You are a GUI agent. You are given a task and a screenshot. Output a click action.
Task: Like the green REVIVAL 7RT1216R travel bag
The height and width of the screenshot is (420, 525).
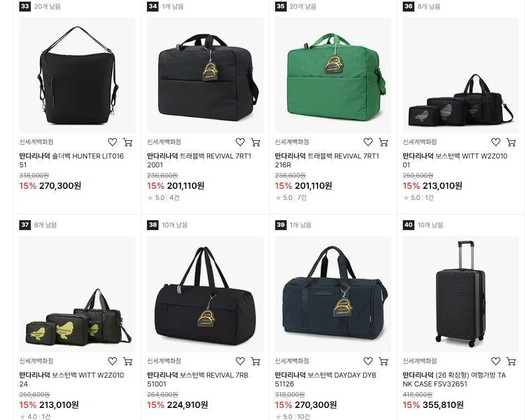point(368,142)
